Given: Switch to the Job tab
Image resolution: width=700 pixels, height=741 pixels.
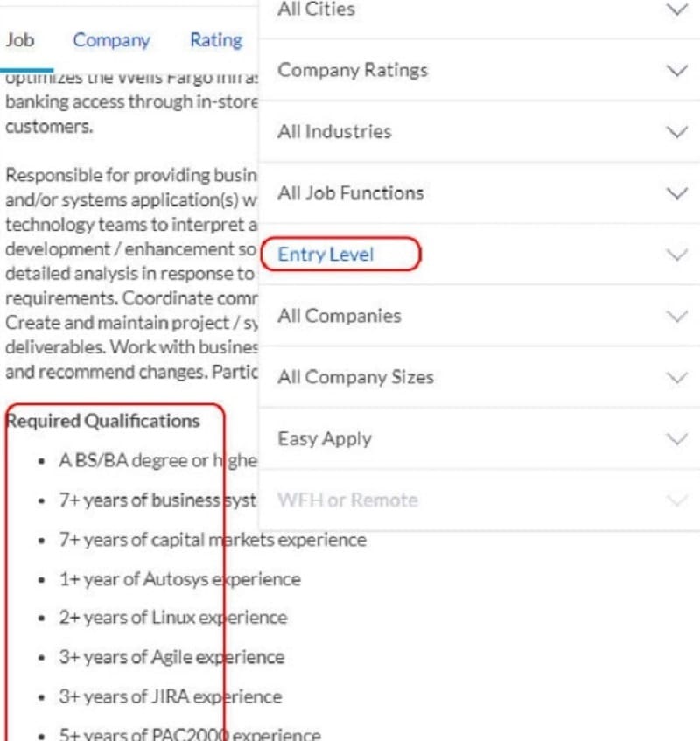Looking at the screenshot, I should click(x=20, y=40).
